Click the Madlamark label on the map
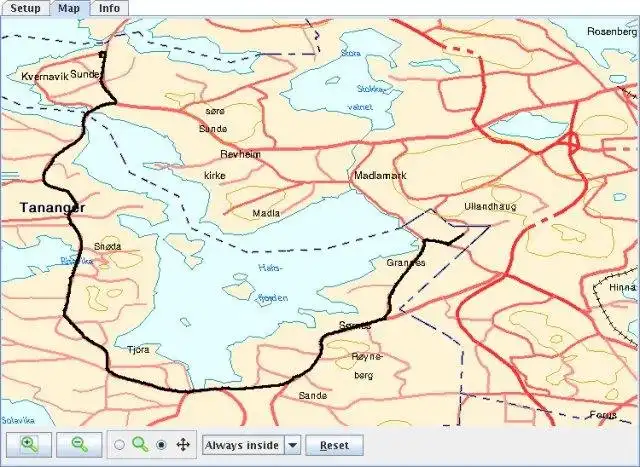The image size is (640, 467). 380,176
